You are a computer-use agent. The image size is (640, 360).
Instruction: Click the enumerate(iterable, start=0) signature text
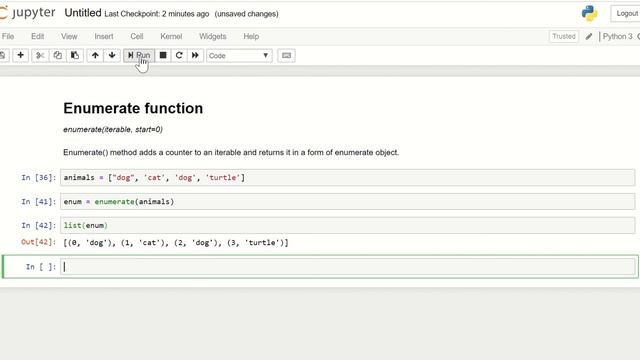(113, 129)
